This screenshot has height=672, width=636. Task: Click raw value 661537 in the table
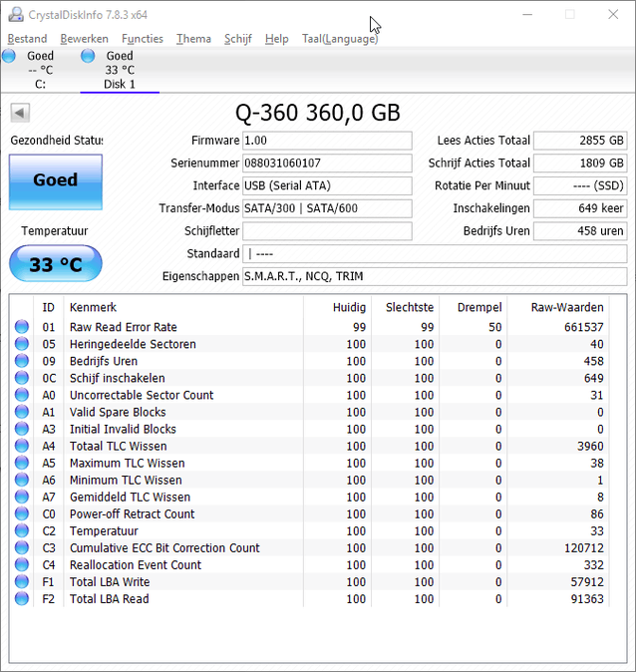pos(584,327)
